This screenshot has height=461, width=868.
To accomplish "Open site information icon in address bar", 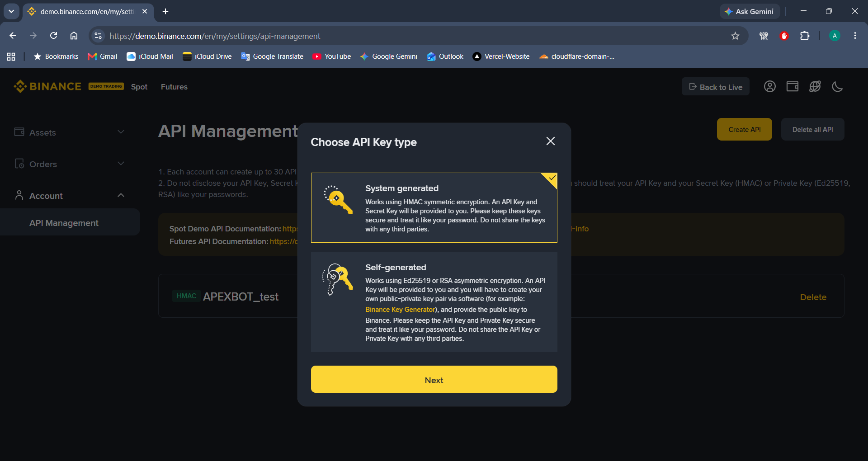I will (98, 36).
